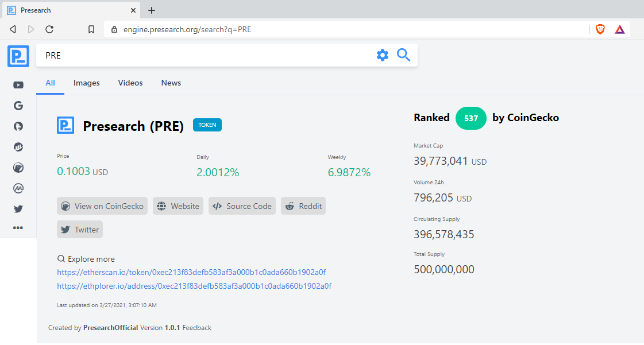Search with Google sidebar icon
Image resolution: width=644 pixels, height=345 pixels.
(x=18, y=106)
